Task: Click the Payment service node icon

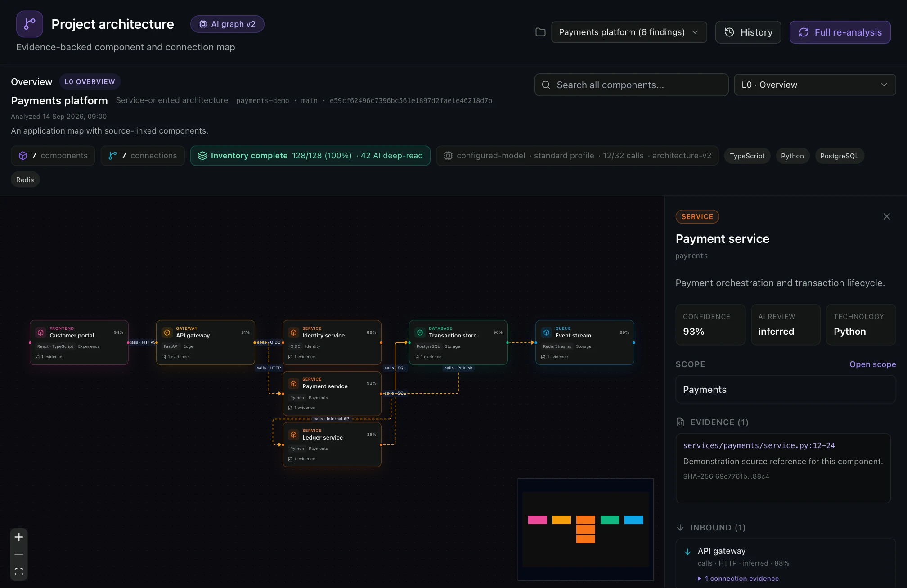Action: click(x=293, y=383)
